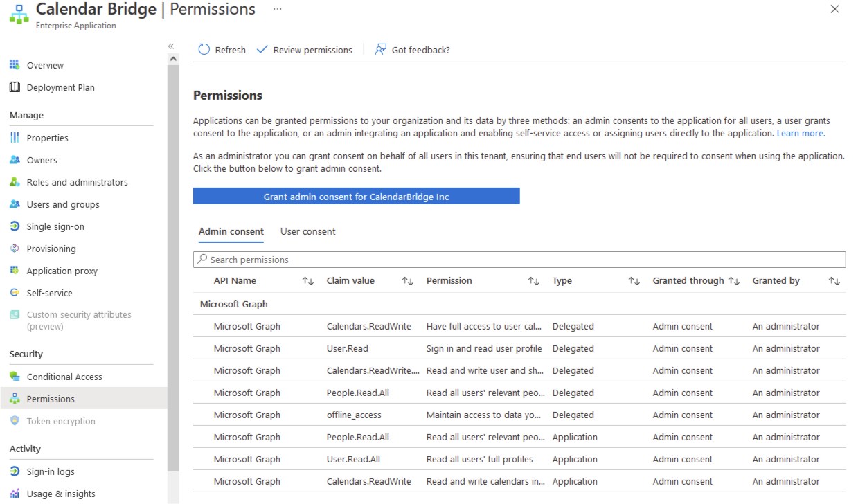
Task: Click the Owners people icon
Action: [15, 160]
